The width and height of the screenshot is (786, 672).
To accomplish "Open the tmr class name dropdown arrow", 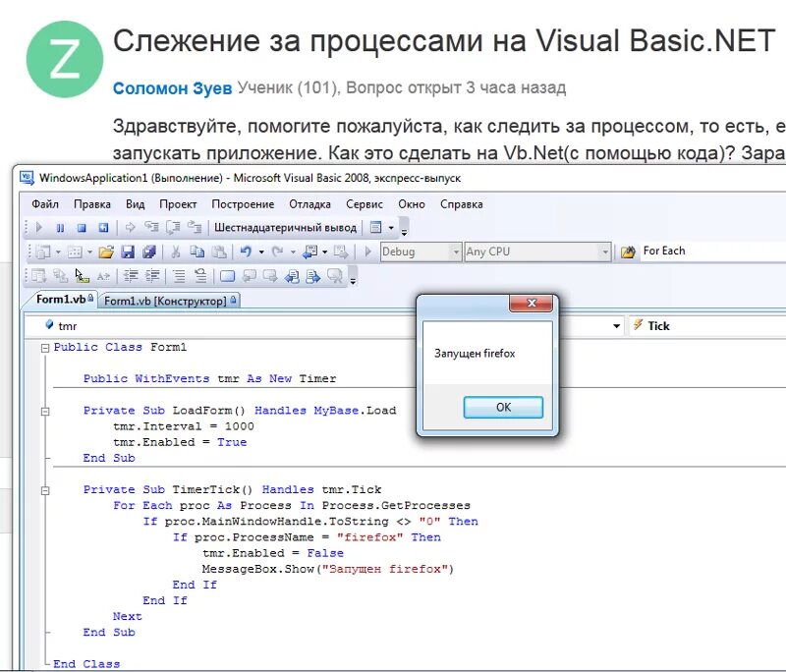I will (x=617, y=326).
